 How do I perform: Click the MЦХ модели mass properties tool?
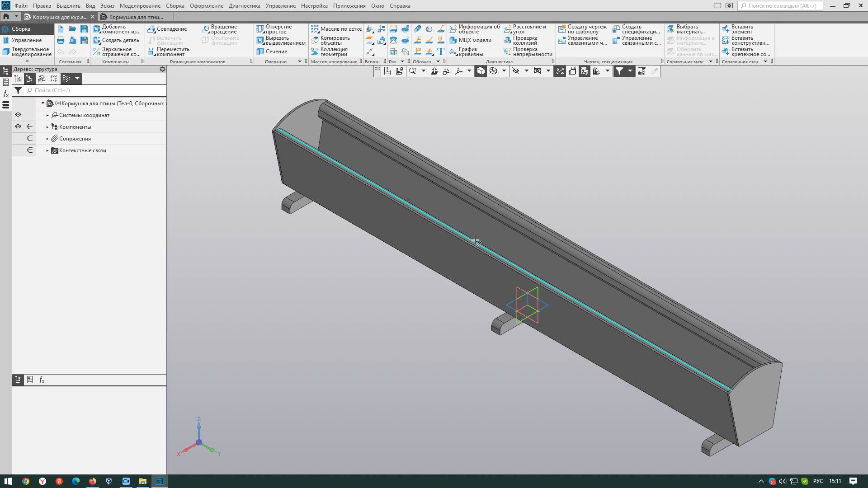[x=470, y=40]
